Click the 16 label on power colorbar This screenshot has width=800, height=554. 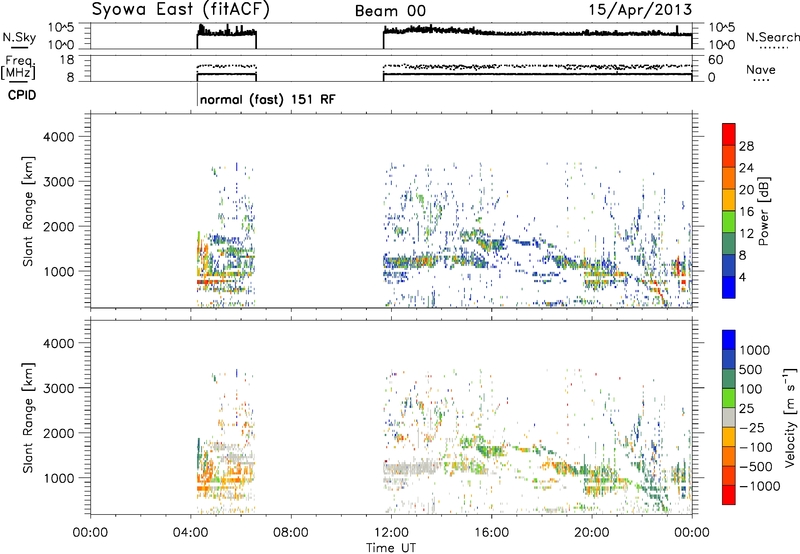coord(746,212)
